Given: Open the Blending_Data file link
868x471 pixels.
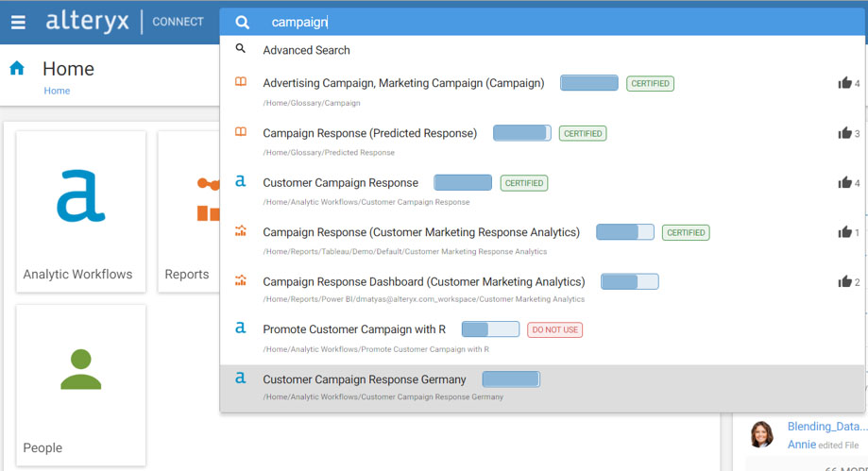Looking at the screenshot, I should tap(827, 427).
